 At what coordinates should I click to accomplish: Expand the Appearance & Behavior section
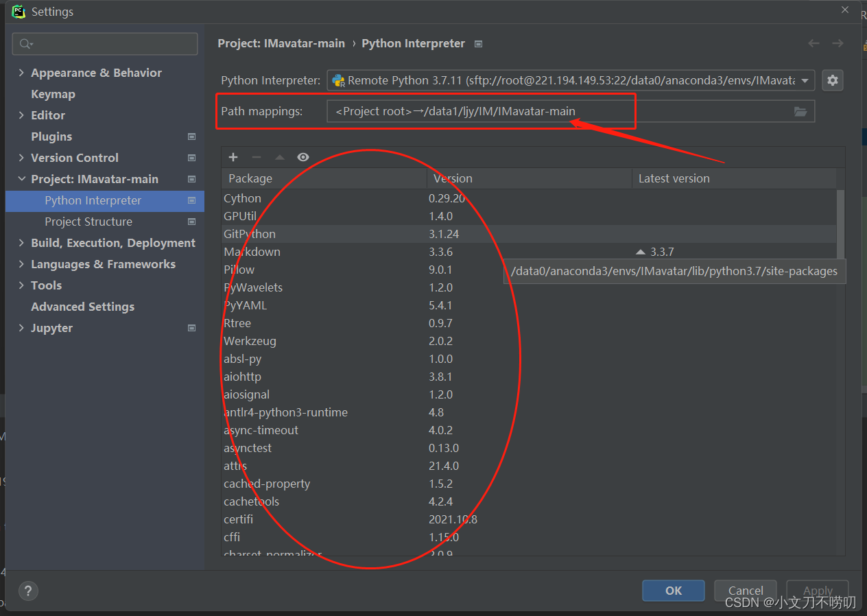coord(21,73)
